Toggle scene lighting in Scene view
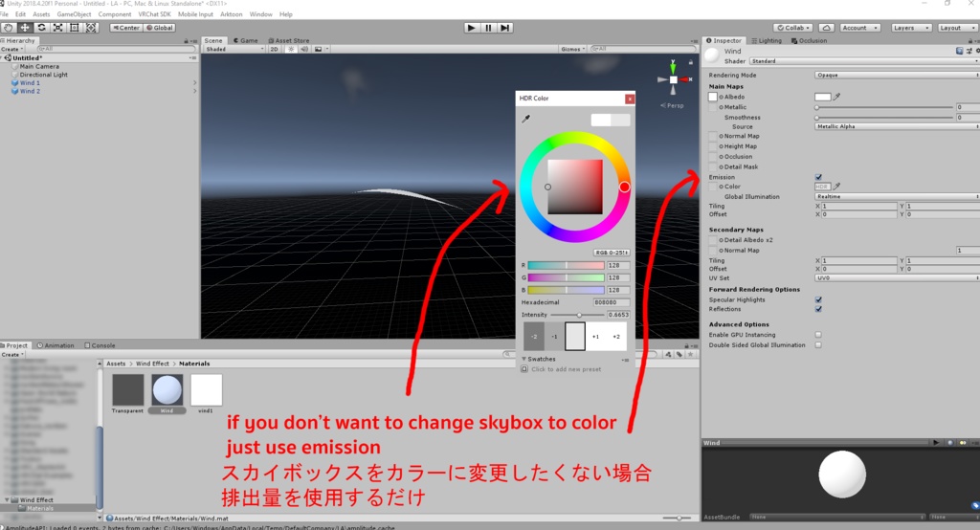Viewport: 980px width, 530px height. click(291, 49)
